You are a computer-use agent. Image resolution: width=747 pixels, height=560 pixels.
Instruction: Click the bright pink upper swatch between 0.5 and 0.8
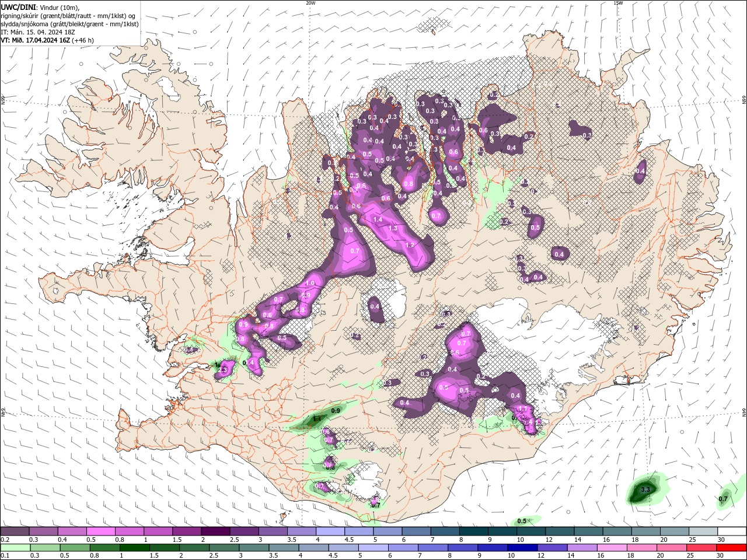tap(100, 531)
